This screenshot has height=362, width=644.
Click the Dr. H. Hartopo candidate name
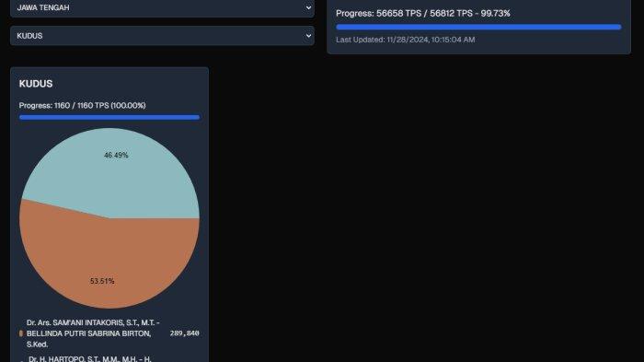(90, 358)
